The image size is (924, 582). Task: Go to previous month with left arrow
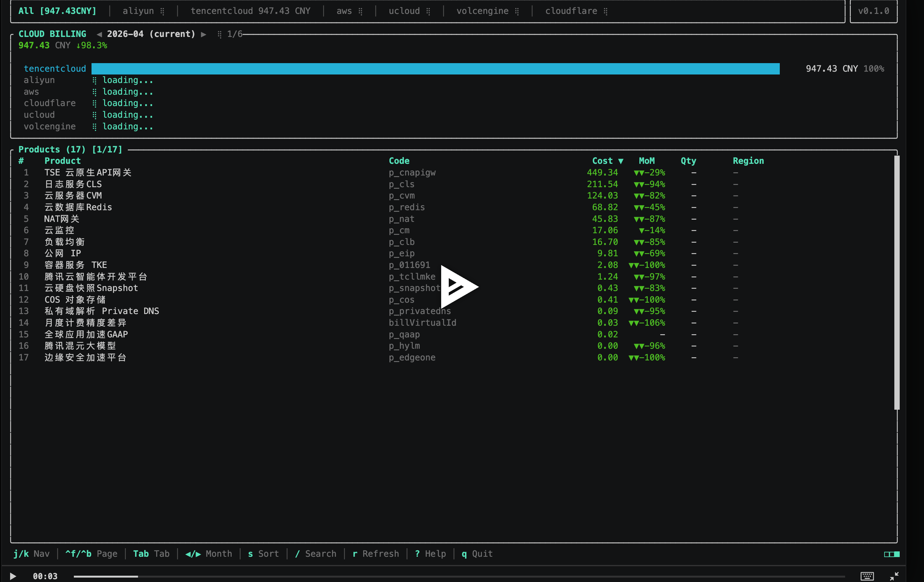coord(99,34)
